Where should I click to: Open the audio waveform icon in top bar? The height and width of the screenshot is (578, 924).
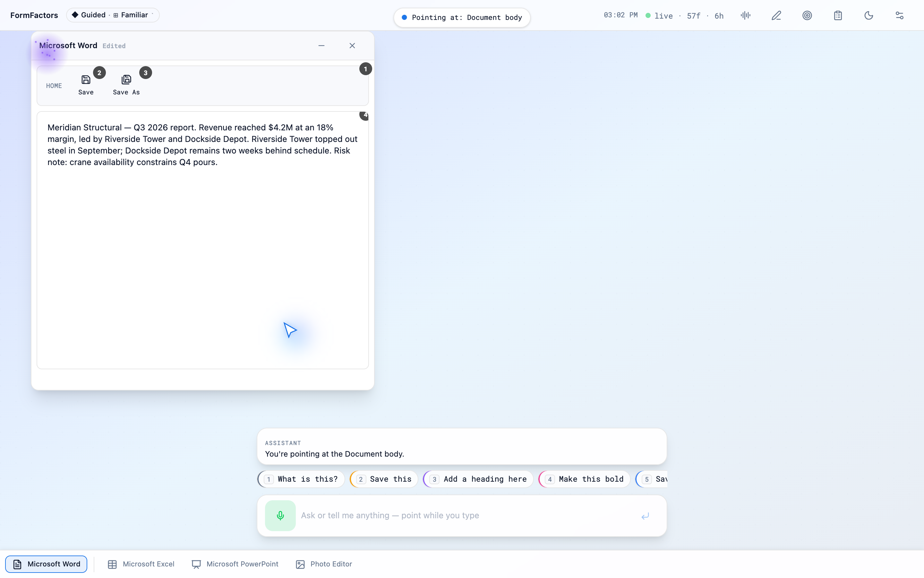pyautogui.click(x=745, y=15)
